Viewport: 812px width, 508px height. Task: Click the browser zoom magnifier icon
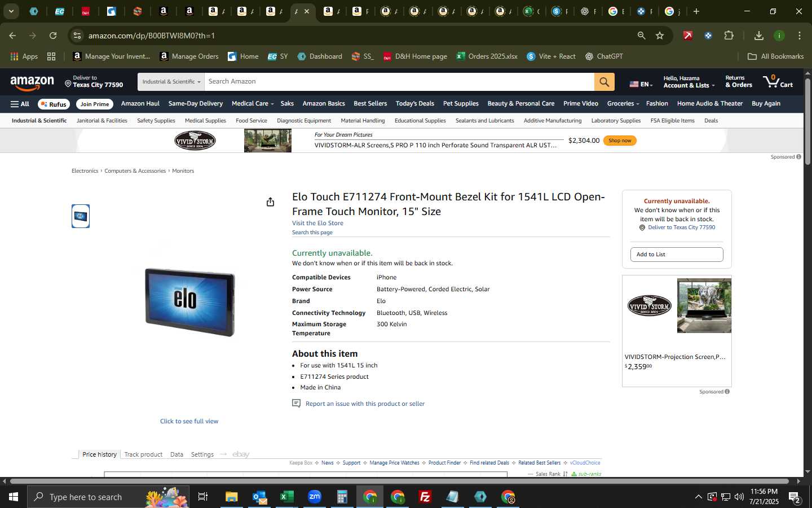tap(641, 36)
